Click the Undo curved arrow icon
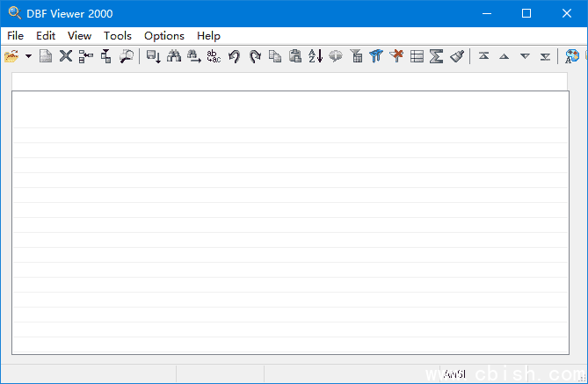 coord(235,56)
